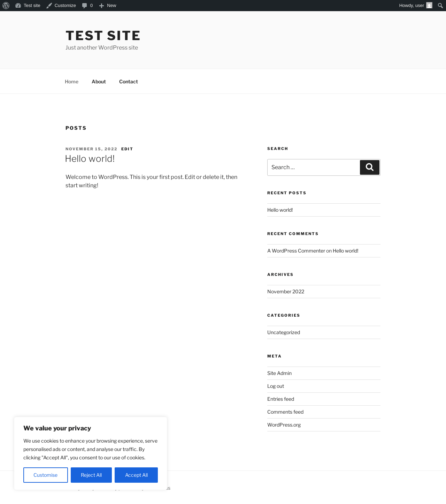
Task: Open the Hello world! post title
Action: 90,159
